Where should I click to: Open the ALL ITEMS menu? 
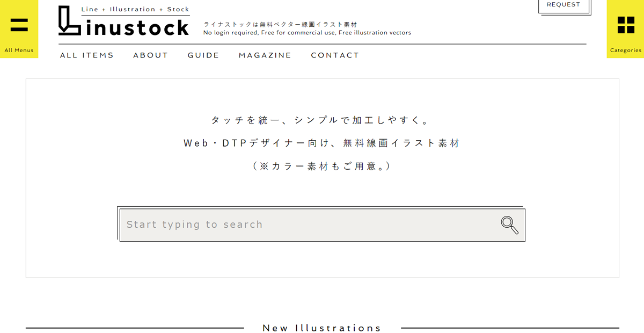87,55
